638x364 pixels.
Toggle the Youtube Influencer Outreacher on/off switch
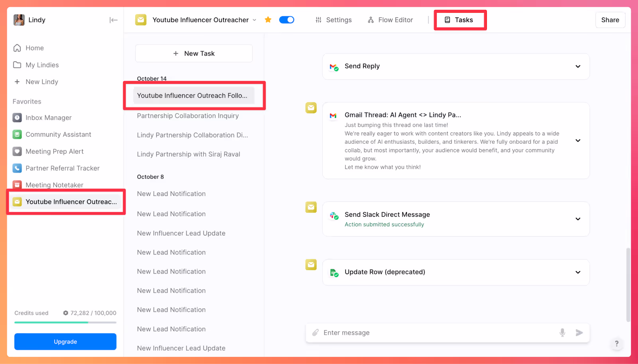click(287, 20)
